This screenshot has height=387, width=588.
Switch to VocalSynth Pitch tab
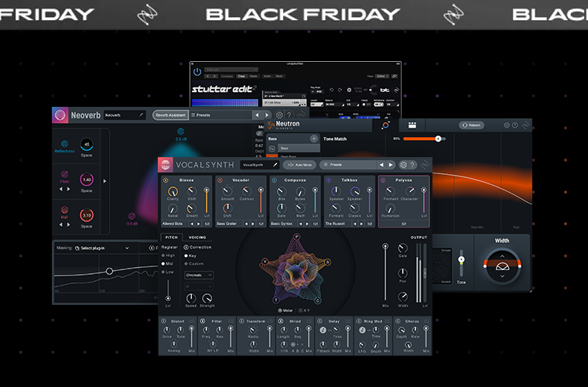[172, 238]
